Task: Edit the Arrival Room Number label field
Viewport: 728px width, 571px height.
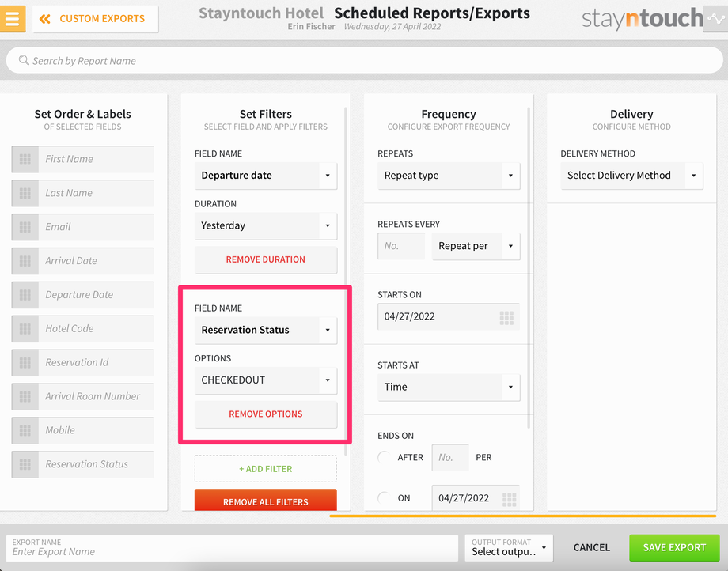Action: (96, 396)
